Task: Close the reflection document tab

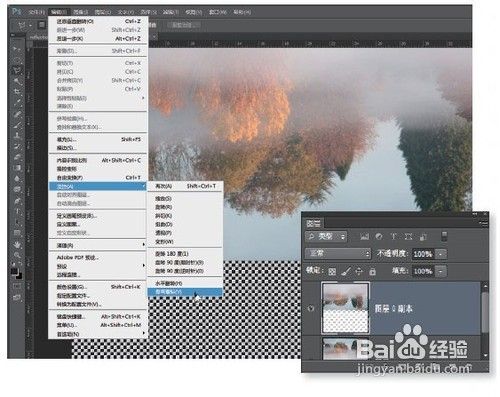Action: (x=155, y=37)
